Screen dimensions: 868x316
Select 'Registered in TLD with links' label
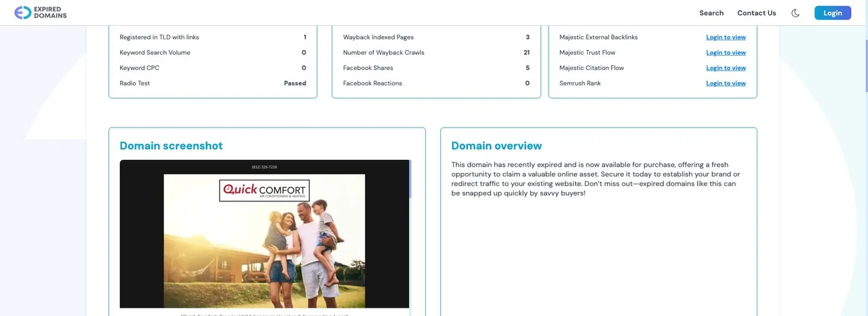[x=159, y=37]
